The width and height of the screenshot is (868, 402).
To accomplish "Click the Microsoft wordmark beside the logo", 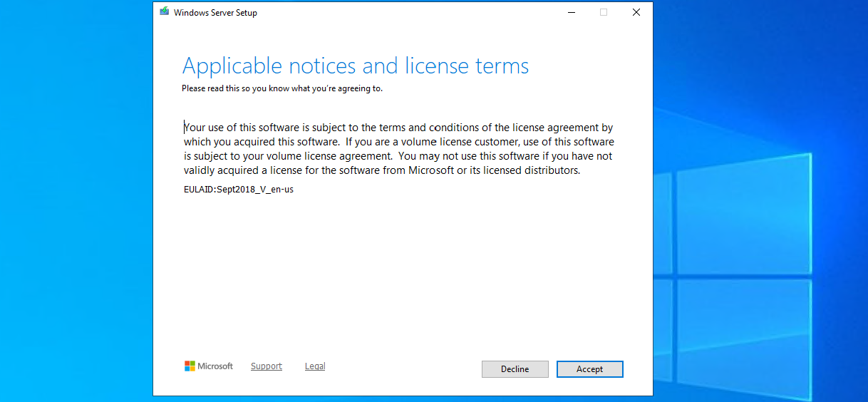I will [x=215, y=366].
